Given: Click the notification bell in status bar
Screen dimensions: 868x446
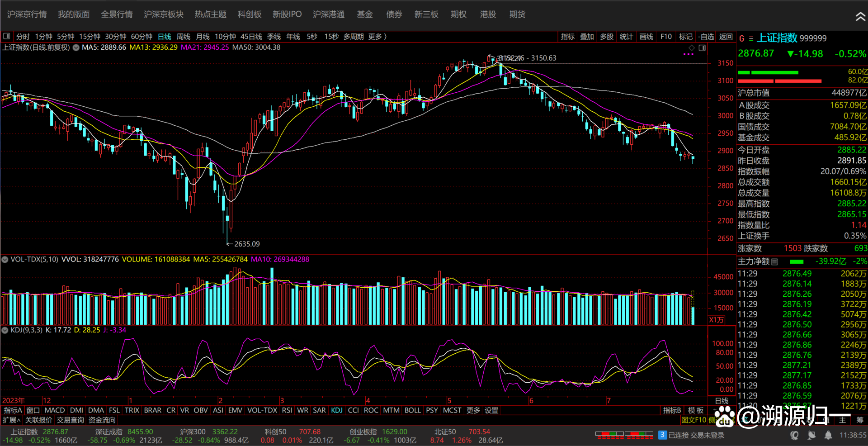Looking at the screenshot, I should click(828, 435).
